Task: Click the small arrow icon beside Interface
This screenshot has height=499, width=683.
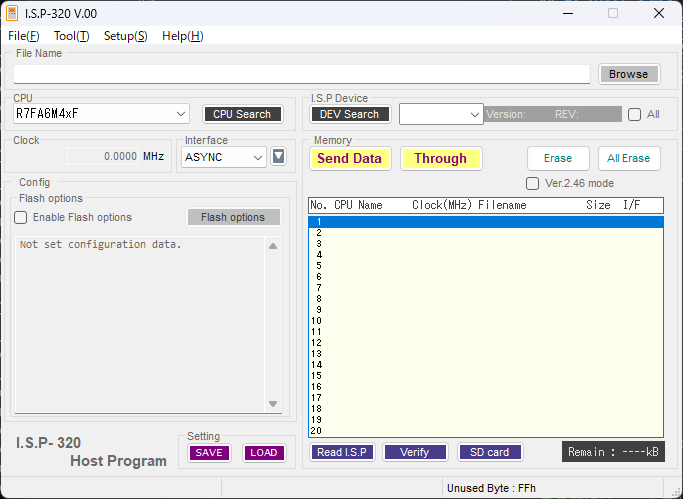Action: [279, 156]
